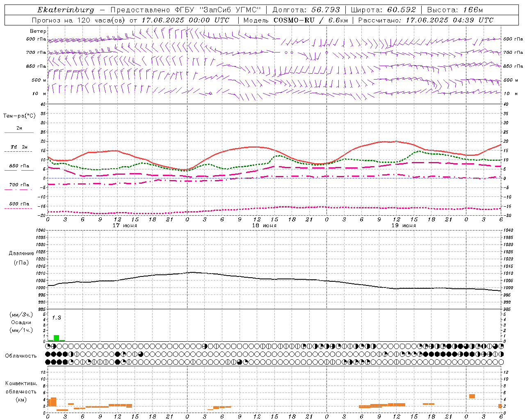Click the 500 гПа temperature legend entry
The height and width of the screenshot is (420, 525).
(19, 204)
